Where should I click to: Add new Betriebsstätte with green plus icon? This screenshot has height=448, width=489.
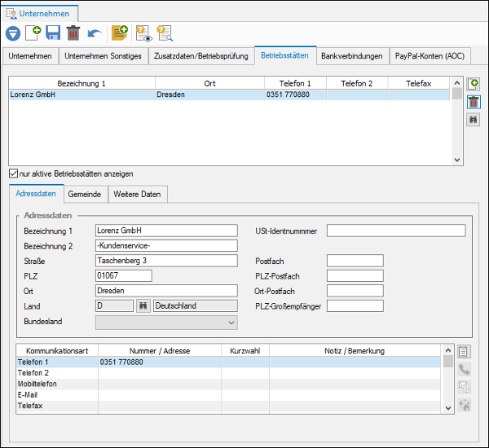coord(473,84)
